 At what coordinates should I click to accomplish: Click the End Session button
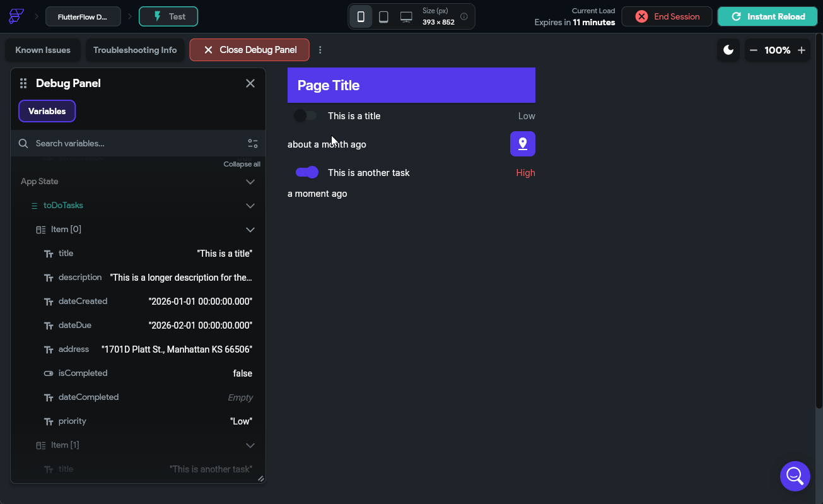(x=667, y=16)
